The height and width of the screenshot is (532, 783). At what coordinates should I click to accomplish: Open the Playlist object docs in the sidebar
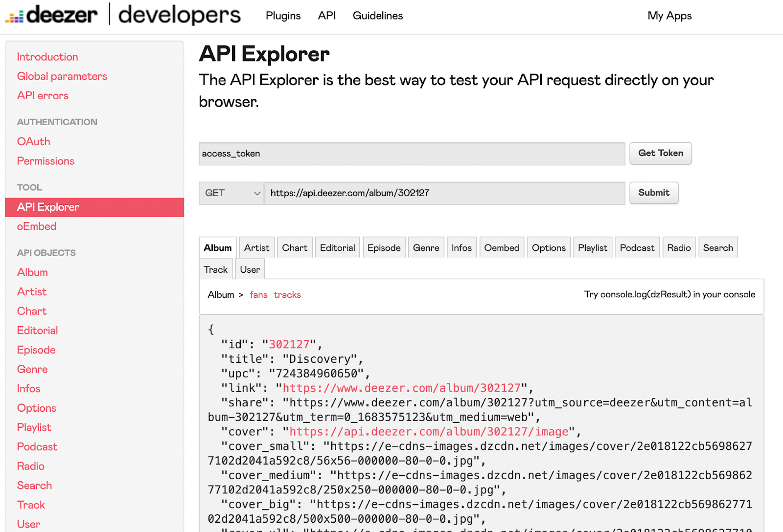point(34,427)
